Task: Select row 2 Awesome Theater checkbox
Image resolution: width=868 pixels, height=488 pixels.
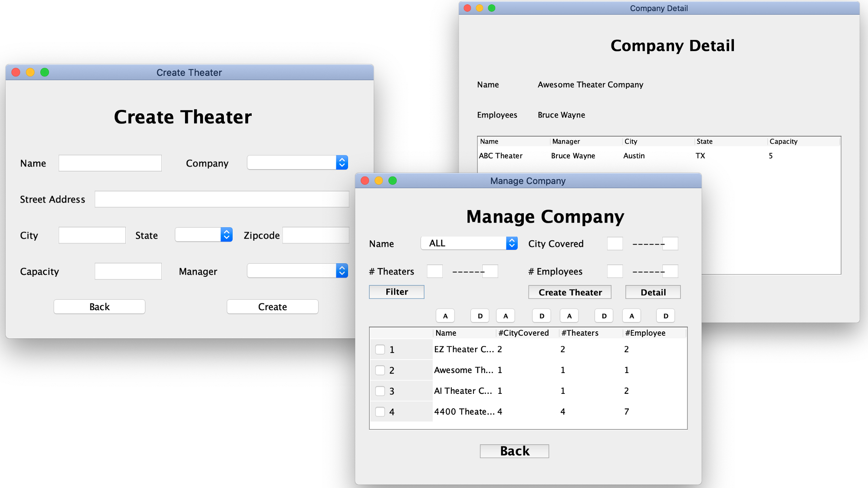Action: coord(380,370)
